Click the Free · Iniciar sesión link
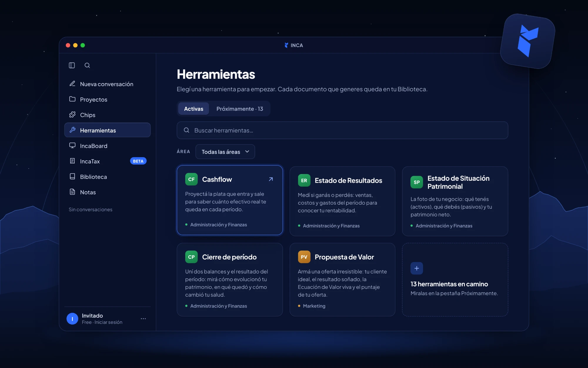Viewport: 588px width, 368px height. click(x=102, y=322)
